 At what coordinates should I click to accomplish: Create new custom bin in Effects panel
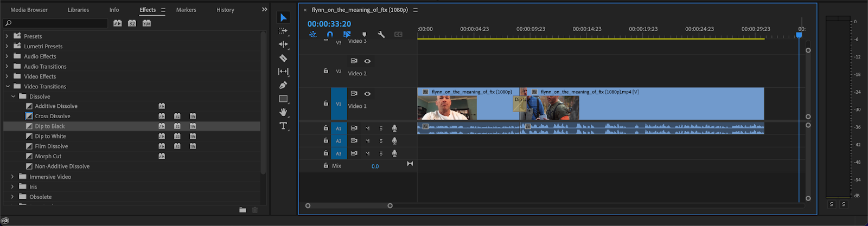pyautogui.click(x=243, y=210)
